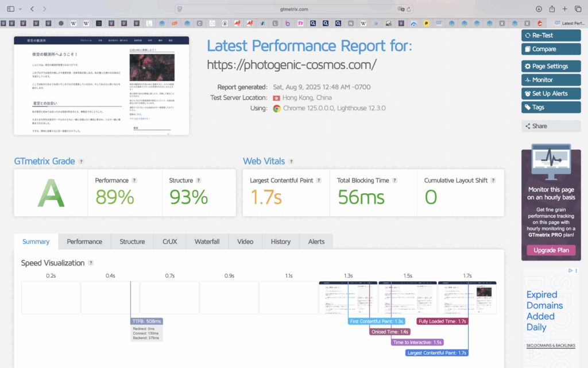
Task: Select the CrUX tab
Action: pos(169,241)
